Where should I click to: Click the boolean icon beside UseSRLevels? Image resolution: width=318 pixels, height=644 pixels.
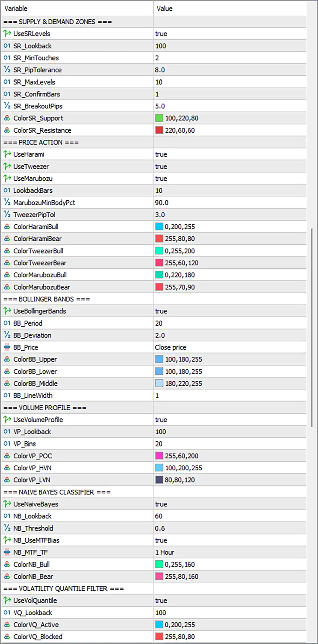7,34
